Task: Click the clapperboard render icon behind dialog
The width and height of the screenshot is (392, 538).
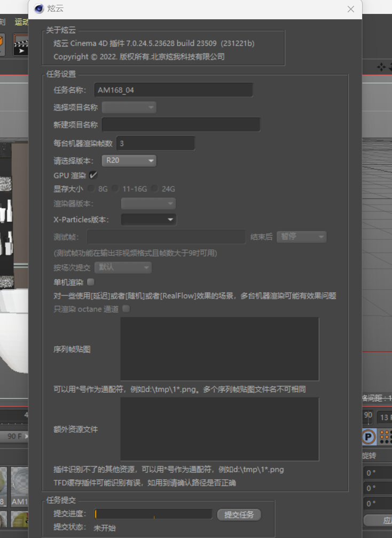Action: (x=21, y=44)
